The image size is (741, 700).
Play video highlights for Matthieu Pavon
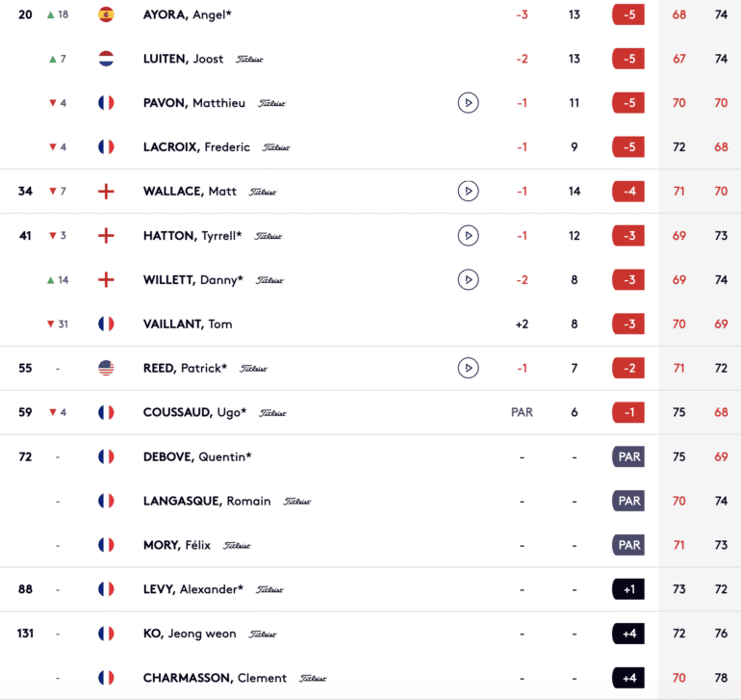click(x=468, y=103)
